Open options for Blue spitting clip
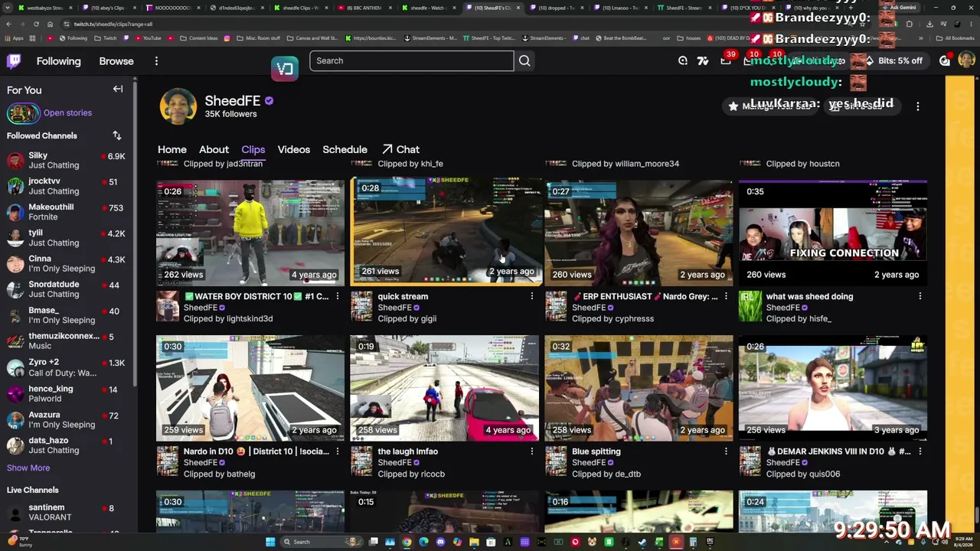The width and height of the screenshot is (980, 551). (726, 452)
